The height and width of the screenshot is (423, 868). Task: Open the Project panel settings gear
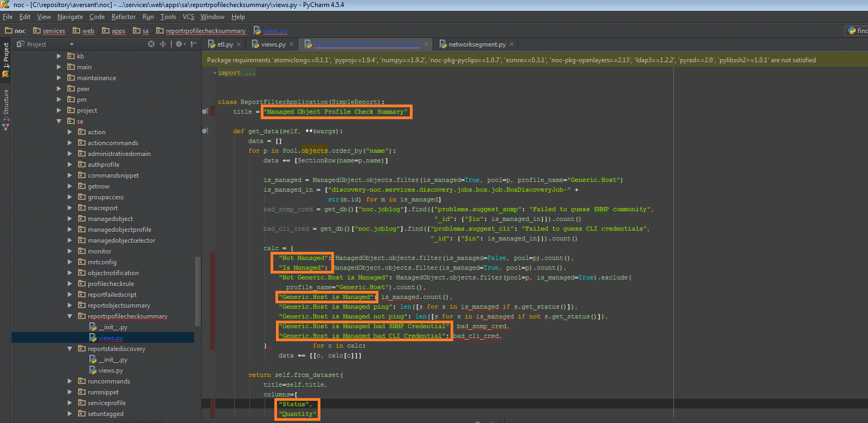tap(178, 44)
